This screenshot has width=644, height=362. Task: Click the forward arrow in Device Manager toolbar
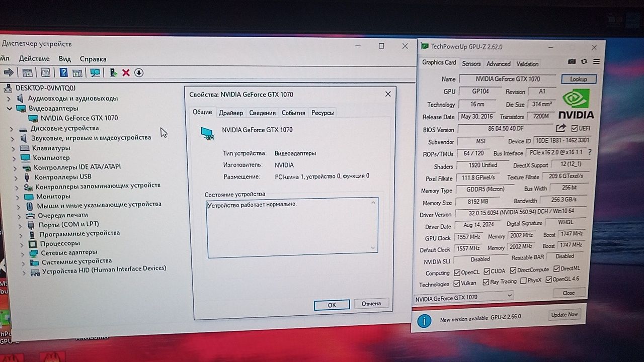[8, 72]
